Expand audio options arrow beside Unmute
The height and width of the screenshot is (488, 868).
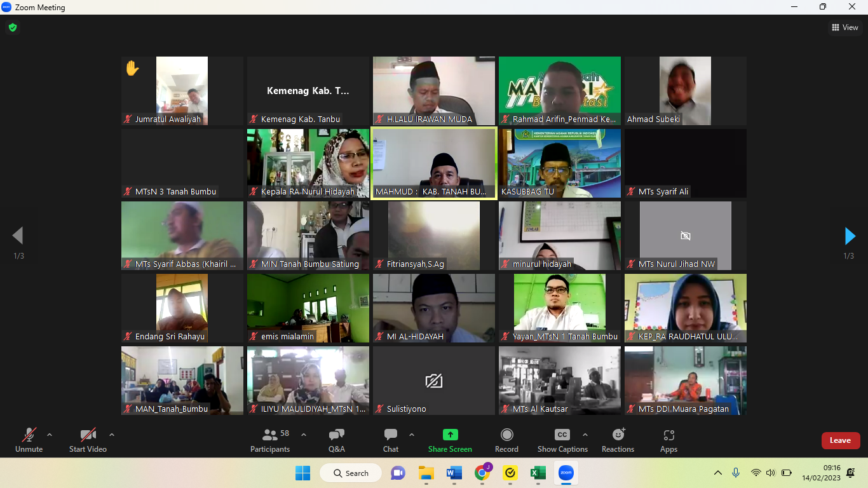point(50,435)
